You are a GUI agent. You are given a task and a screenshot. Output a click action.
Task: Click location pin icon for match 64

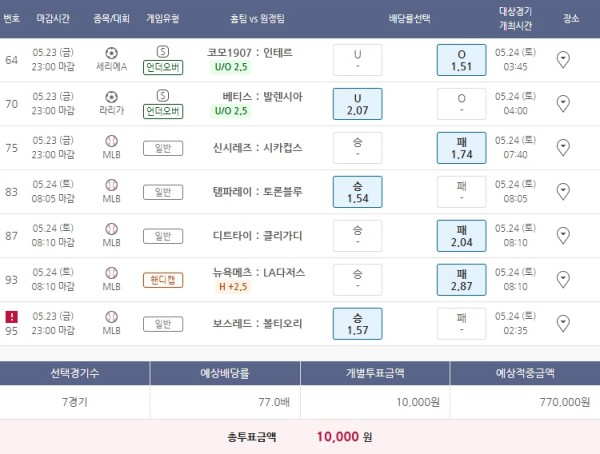tap(563, 60)
